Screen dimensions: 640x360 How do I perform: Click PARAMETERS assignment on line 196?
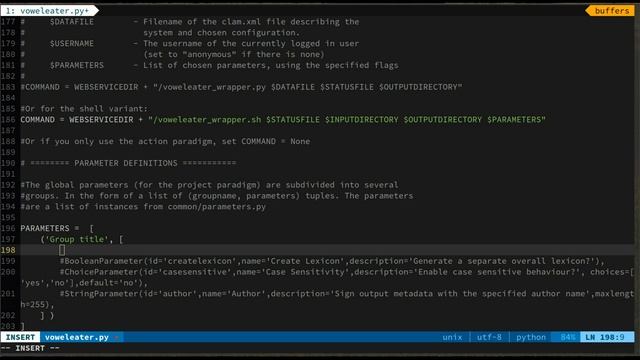[x=57, y=228]
